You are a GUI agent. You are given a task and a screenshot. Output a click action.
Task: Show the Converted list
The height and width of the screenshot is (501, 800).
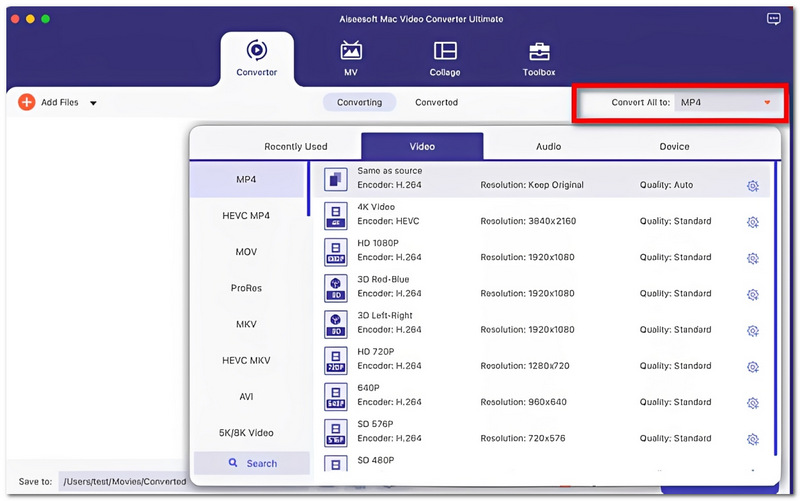tap(436, 102)
